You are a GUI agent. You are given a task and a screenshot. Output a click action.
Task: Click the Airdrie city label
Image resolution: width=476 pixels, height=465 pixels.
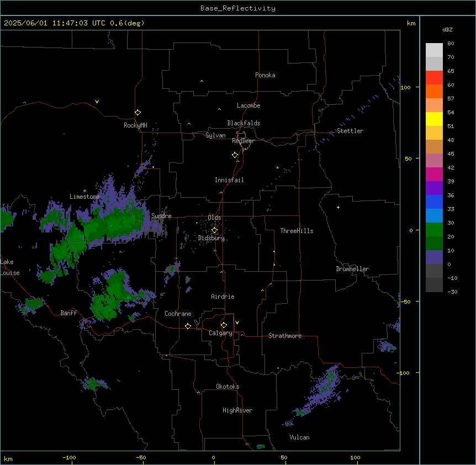(x=223, y=297)
